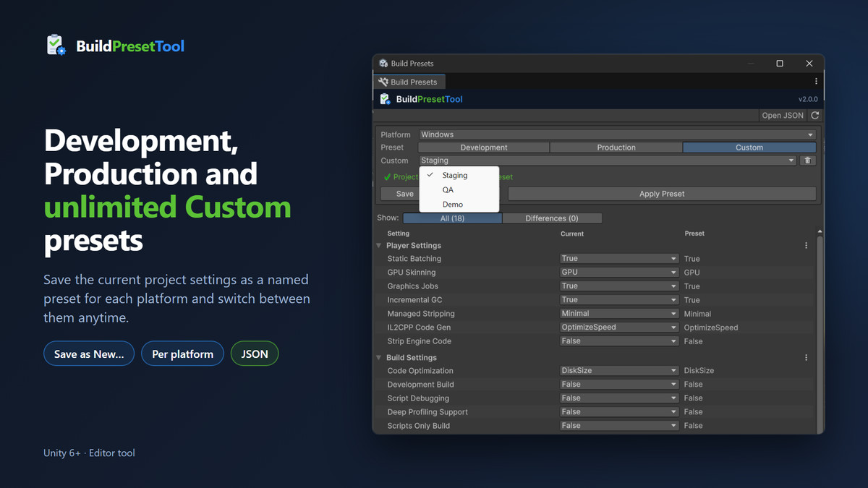Screen dimensions: 868x488
Task: Click the Build Presets title bar icon
Action: (383, 64)
